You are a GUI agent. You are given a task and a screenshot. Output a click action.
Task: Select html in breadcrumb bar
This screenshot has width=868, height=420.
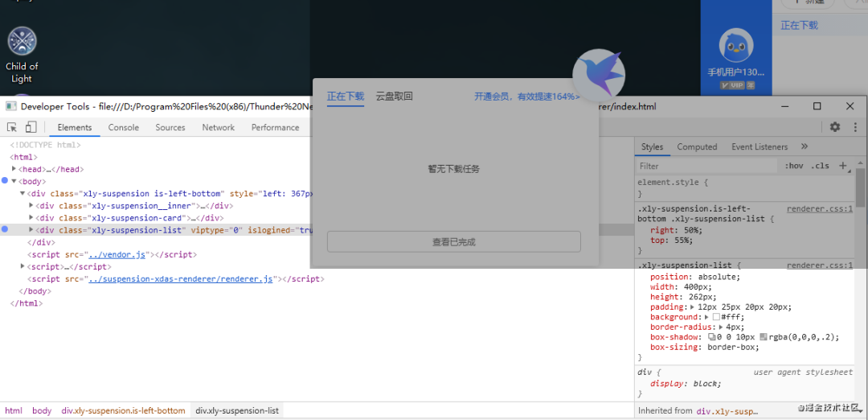[14, 410]
